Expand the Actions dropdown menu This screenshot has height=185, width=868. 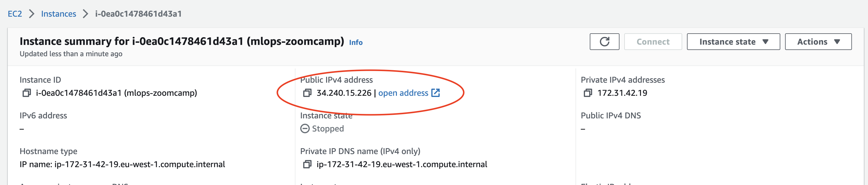pos(818,42)
